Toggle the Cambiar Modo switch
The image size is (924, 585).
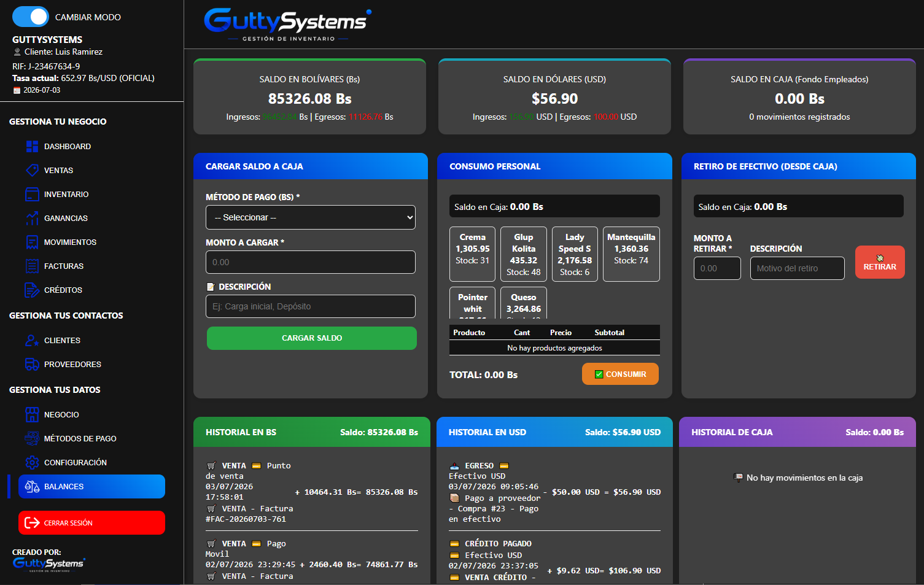pos(30,17)
